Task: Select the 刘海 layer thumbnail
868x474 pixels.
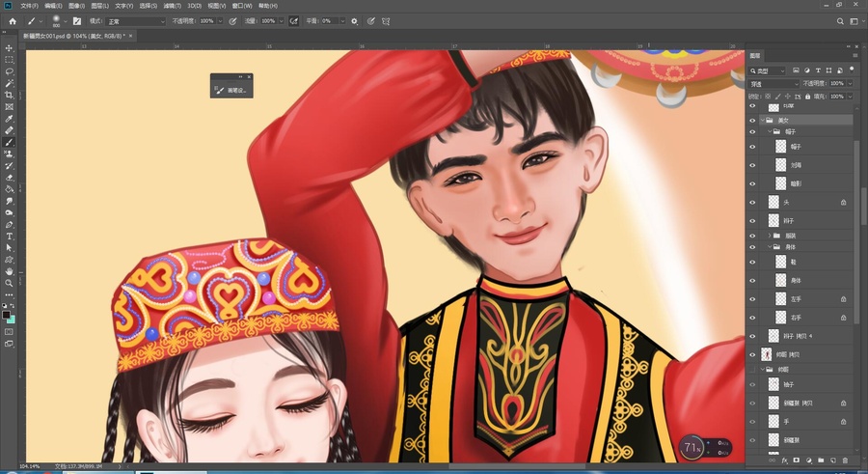Action: [x=780, y=165]
